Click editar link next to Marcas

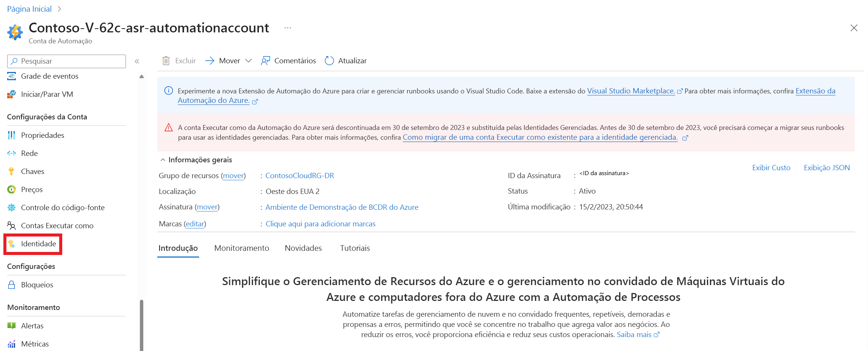(195, 224)
